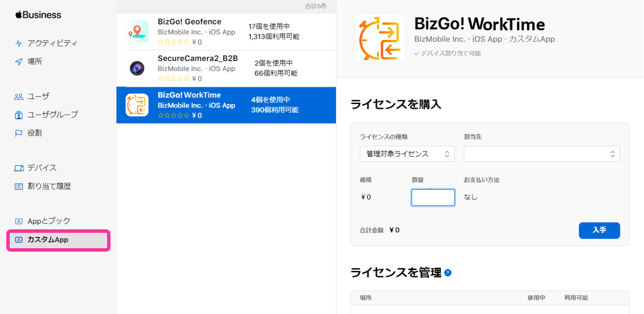644x314 pixels.
Task: Click the 場所 location arrow icon
Action: 19,62
